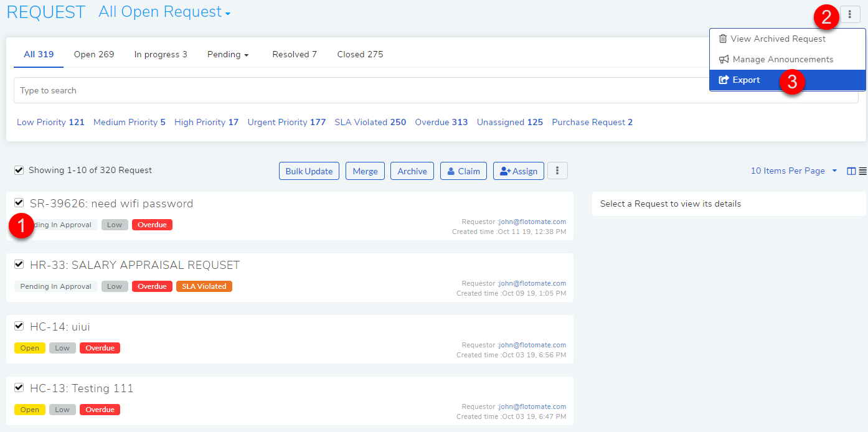
Task: Click the Open status tag on HC-14
Action: point(30,348)
